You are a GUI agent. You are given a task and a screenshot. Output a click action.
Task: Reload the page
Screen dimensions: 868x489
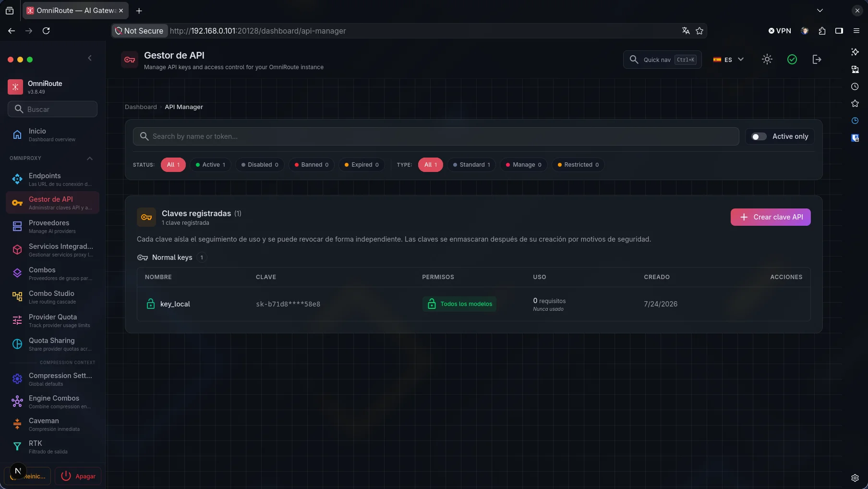[46, 31]
